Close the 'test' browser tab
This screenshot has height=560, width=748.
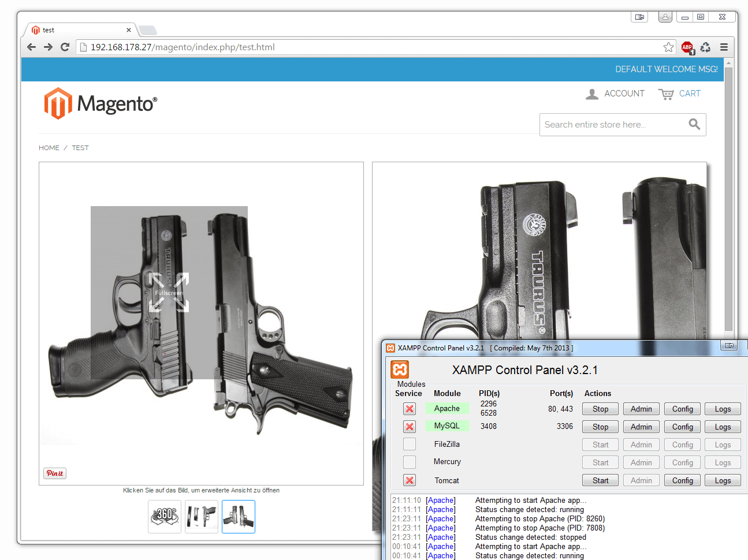pyautogui.click(x=128, y=30)
